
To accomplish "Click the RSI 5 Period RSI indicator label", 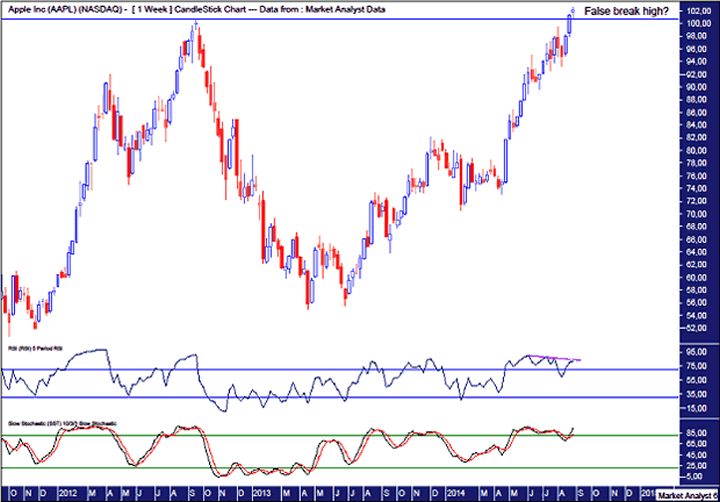I will click(36, 349).
